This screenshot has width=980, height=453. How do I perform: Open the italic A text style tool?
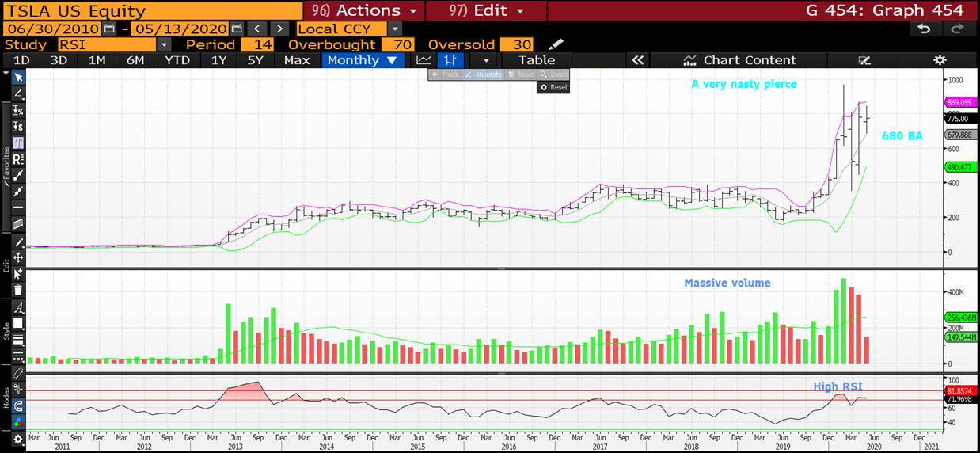17,307
